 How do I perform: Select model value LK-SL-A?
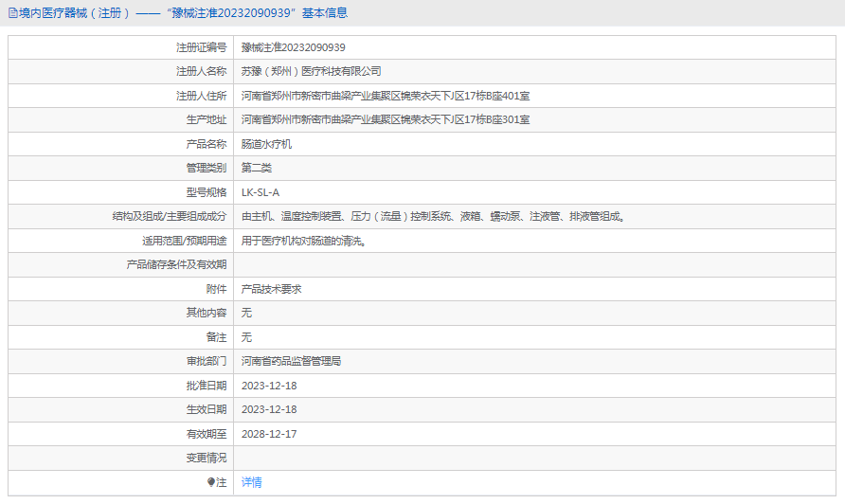(x=261, y=192)
